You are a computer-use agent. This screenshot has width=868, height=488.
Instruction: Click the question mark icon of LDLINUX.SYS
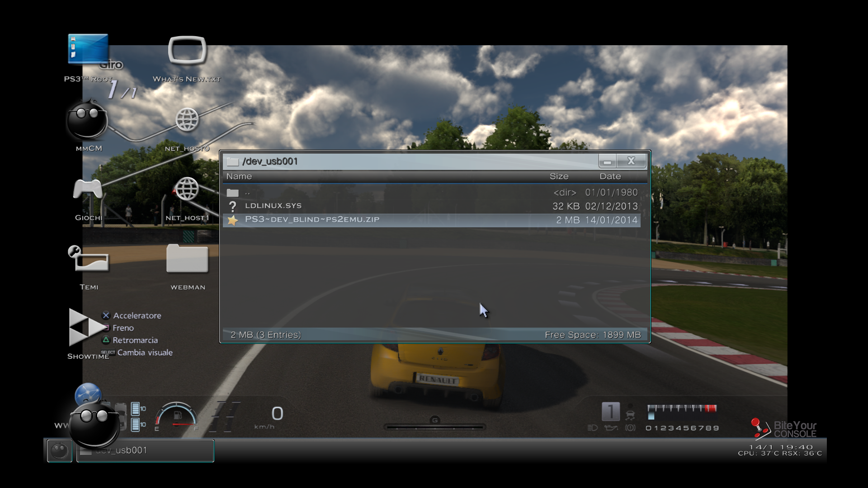(232, 206)
